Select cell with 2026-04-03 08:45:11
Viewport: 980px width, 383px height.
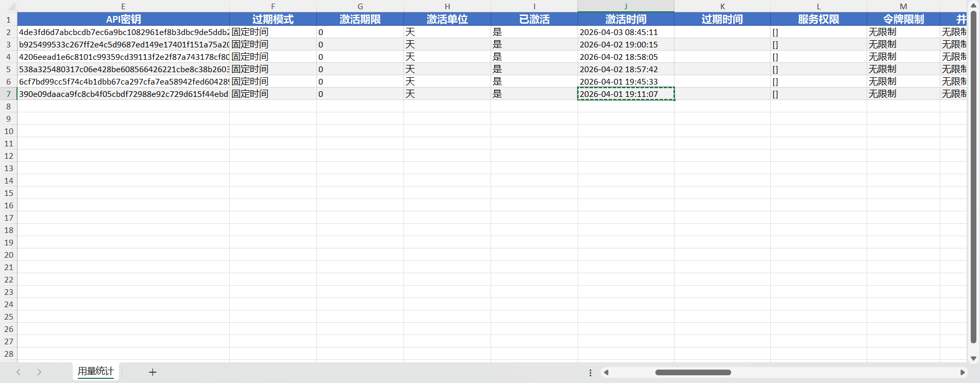pyautogui.click(x=626, y=32)
